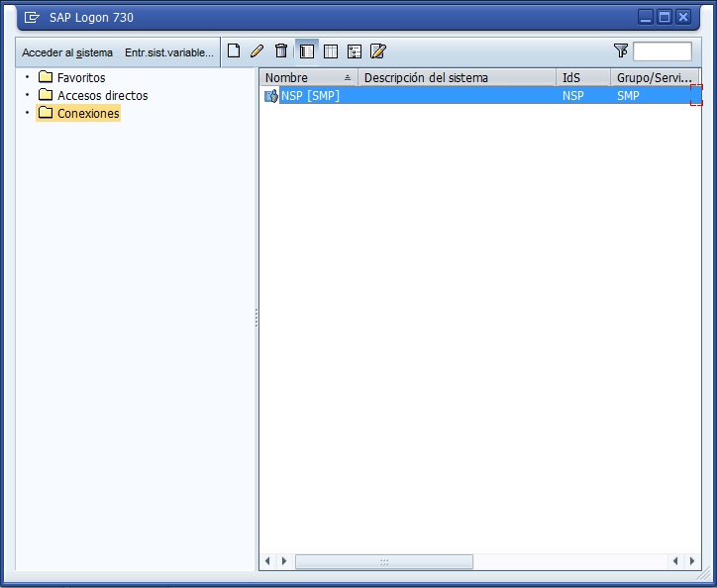Click Descripción del sistema column header

[457, 78]
